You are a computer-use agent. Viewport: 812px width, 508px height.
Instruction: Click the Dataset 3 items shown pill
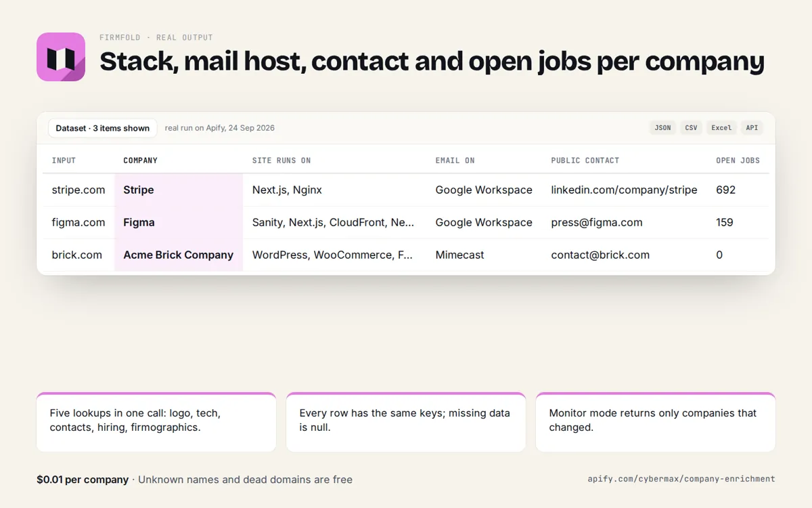tap(103, 128)
